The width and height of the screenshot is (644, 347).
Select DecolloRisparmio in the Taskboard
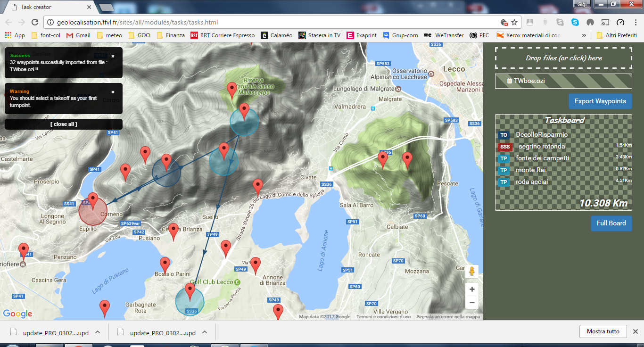pyautogui.click(x=542, y=135)
